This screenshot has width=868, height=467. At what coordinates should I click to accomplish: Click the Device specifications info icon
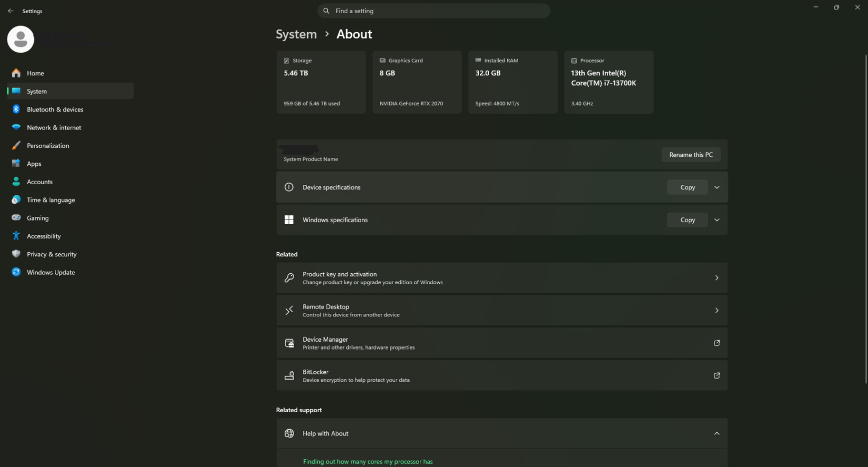pos(289,187)
